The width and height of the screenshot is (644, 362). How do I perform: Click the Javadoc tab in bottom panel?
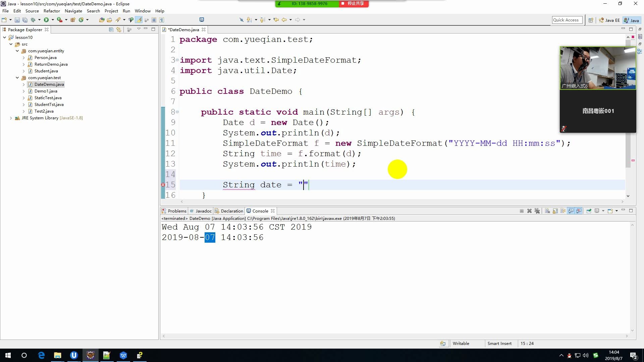[204, 211]
